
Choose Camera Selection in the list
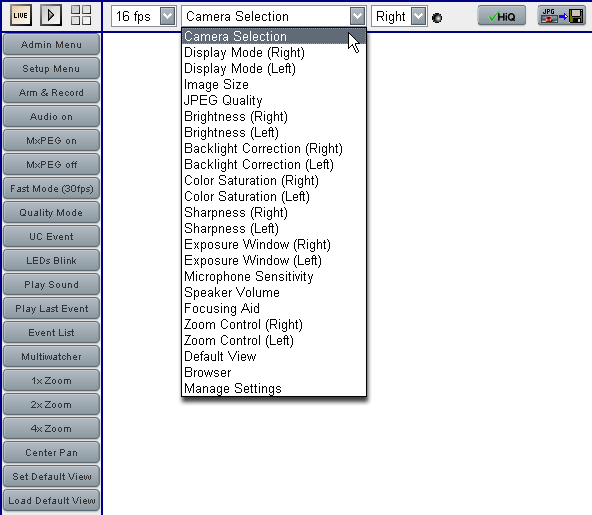(x=274, y=37)
